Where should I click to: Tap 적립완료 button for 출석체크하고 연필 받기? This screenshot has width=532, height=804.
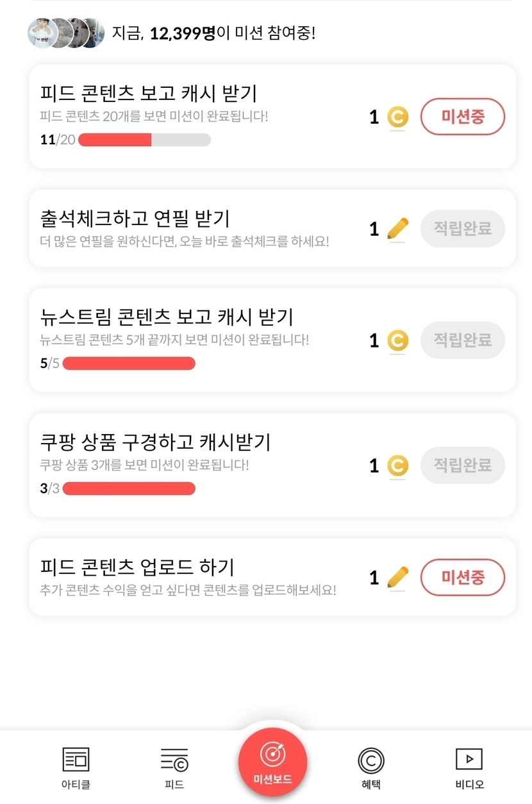tap(463, 229)
